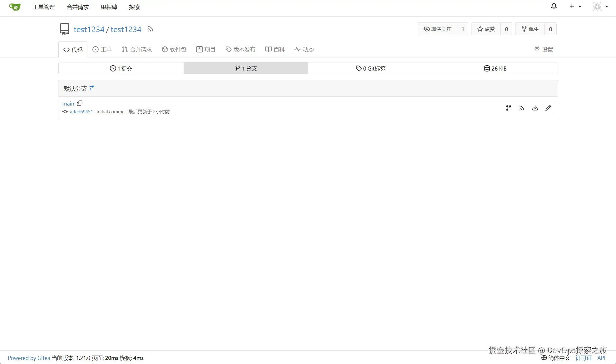The image size is (616, 364).
Task: Expand the plus create menu
Action: [575, 7]
